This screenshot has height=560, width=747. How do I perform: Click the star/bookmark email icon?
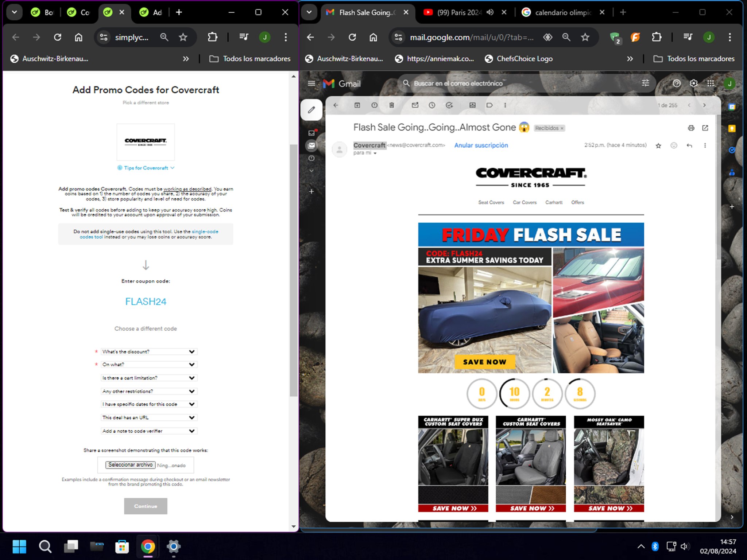[658, 145]
